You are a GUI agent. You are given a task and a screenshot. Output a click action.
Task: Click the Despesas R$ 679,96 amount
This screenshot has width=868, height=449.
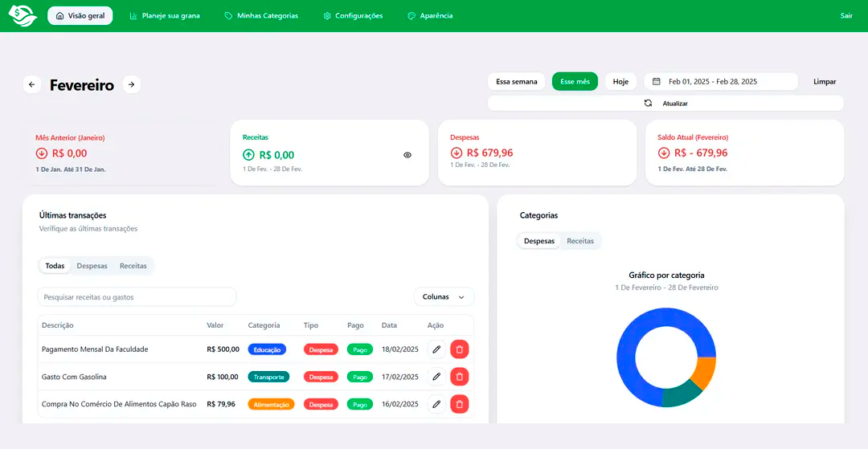[490, 153]
